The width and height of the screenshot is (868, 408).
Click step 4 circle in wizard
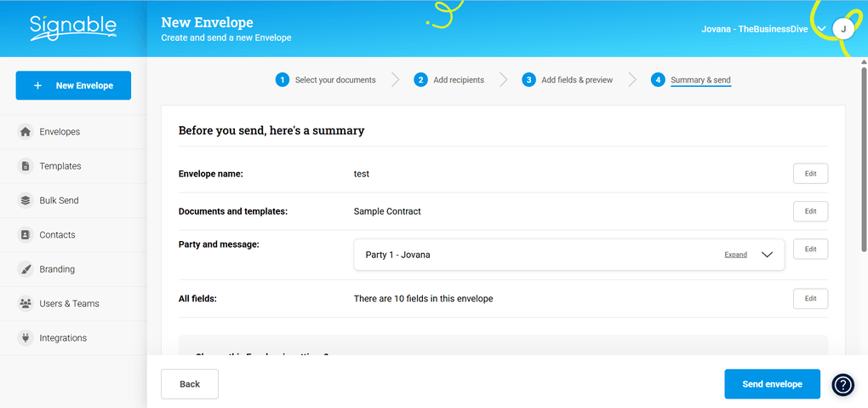(x=658, y=80)
